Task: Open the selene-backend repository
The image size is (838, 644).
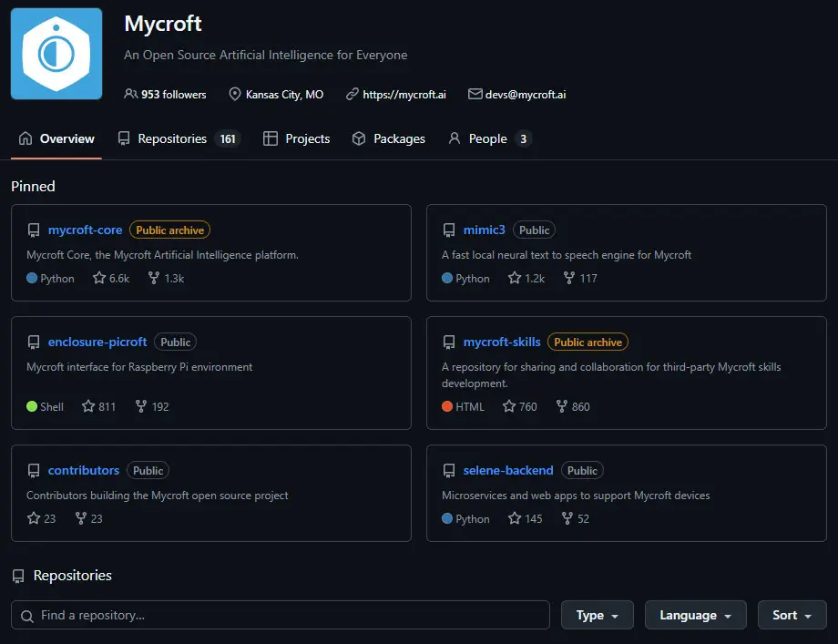Action: pos(508,470)
